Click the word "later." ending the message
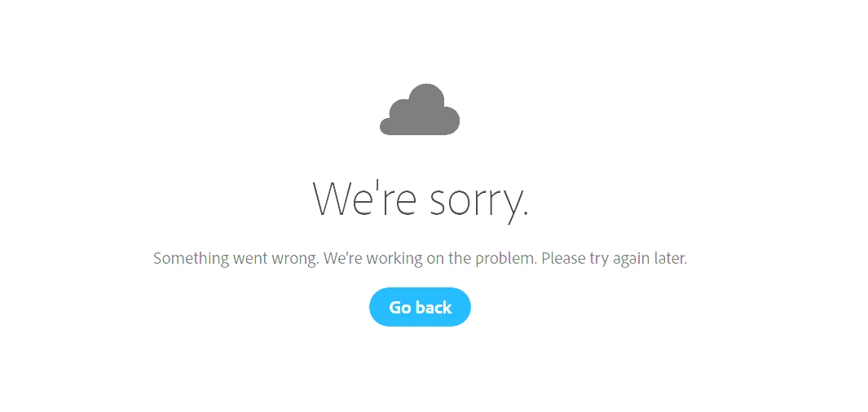This screenshot has height=412, width=868. point(671,258)
